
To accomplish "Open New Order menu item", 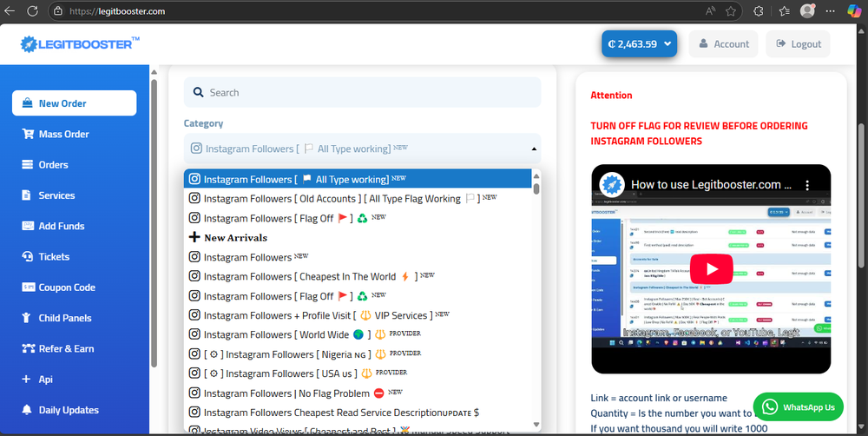I will (x=74, y=103).
